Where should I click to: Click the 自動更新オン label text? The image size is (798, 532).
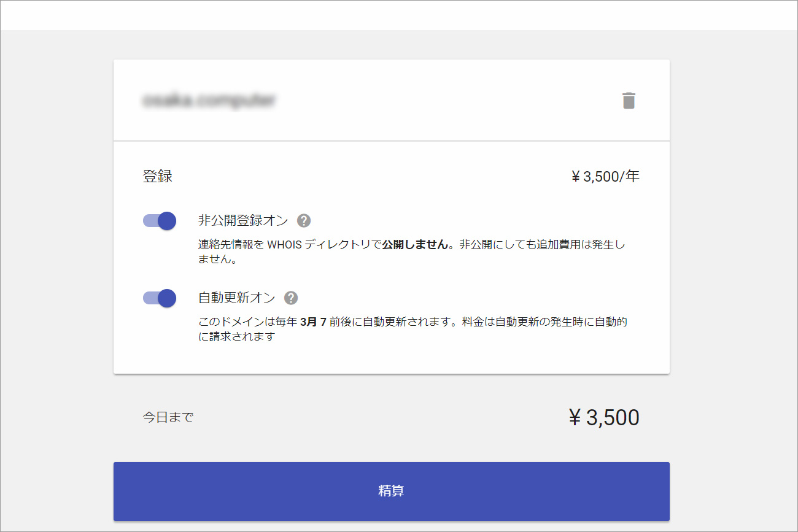237,298
